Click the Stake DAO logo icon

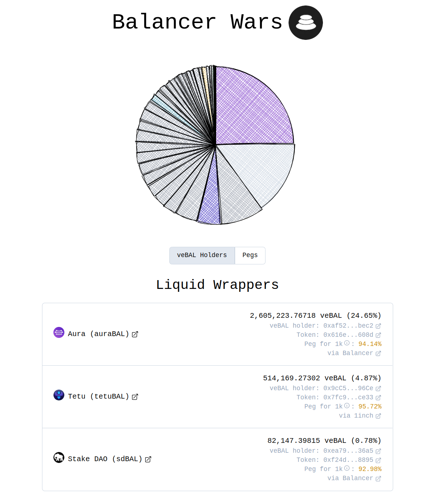click(x=59, y=457)
